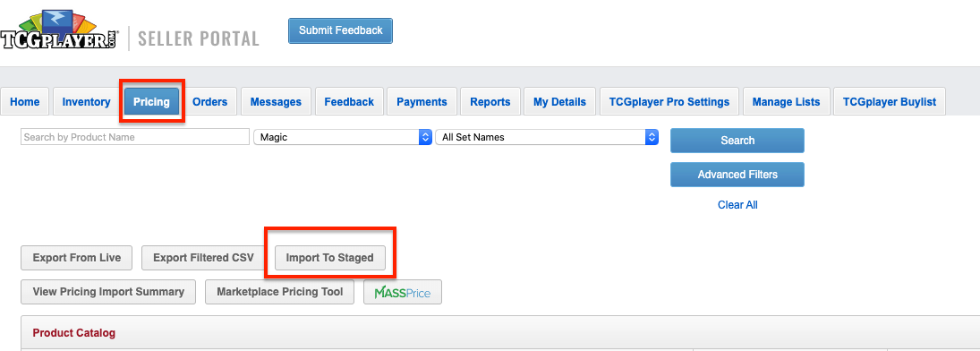Open the Feedback tab
This screenshot has width=980, height=351.
coord(349,102)
